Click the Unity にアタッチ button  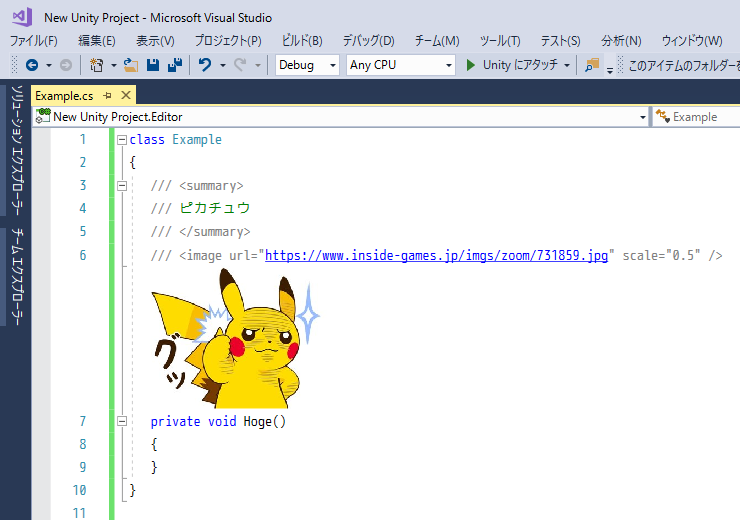click(x=520, y=65)
